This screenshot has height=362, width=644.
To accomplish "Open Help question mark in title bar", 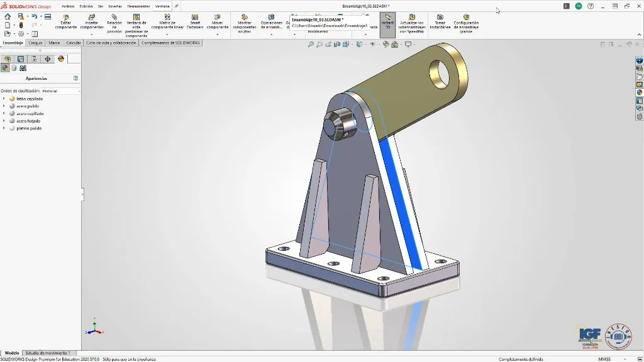I will [591, 6].
